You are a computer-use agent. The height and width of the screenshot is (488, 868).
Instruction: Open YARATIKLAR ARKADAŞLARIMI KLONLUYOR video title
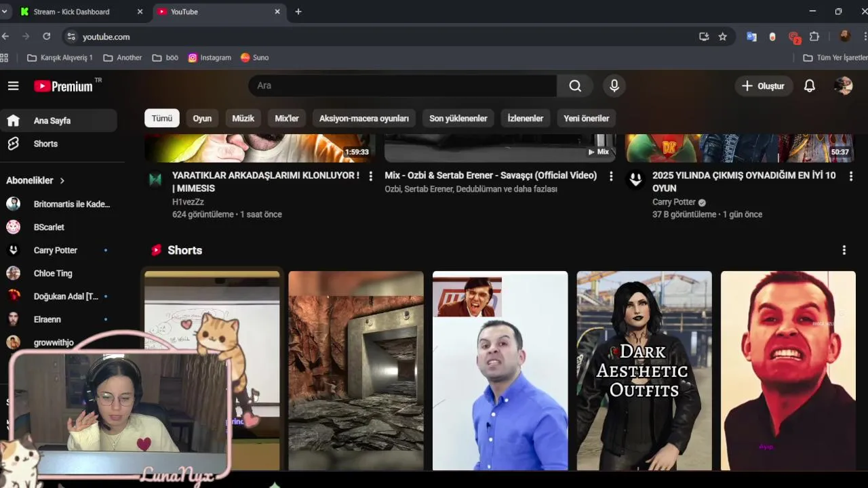266,182
